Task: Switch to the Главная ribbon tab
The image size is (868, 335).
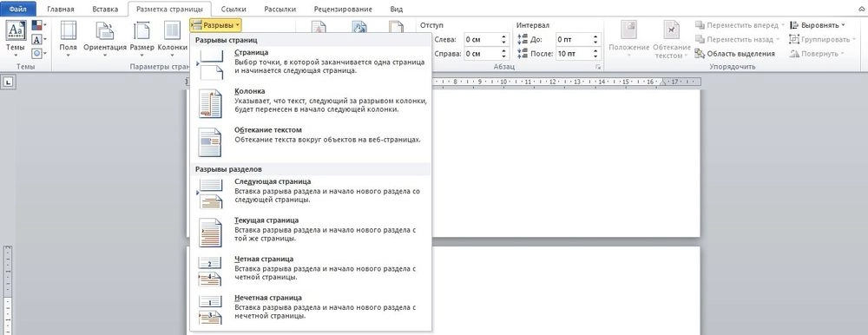Action: click(x=61, y=10)
